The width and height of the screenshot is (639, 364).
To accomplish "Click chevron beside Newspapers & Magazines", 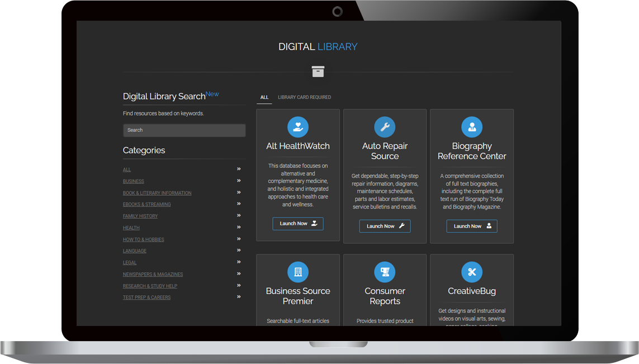I will click(239, 273).
